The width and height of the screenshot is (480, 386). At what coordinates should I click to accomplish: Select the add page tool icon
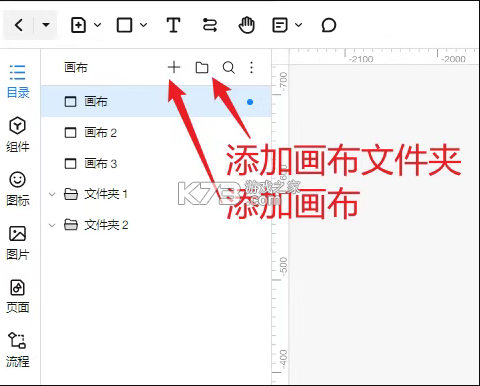click(x=78, y=25)
